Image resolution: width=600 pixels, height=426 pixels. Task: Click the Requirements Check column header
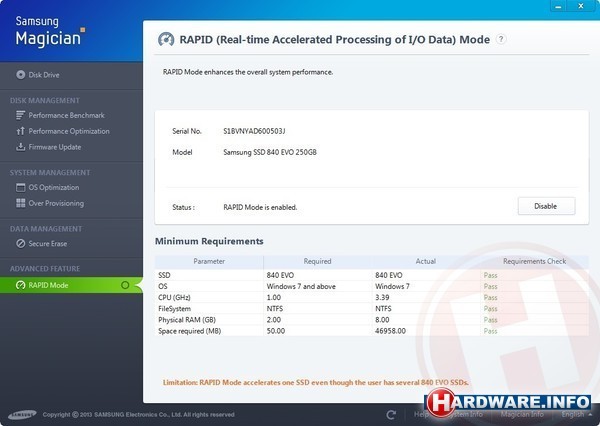(x=534, y=261)
